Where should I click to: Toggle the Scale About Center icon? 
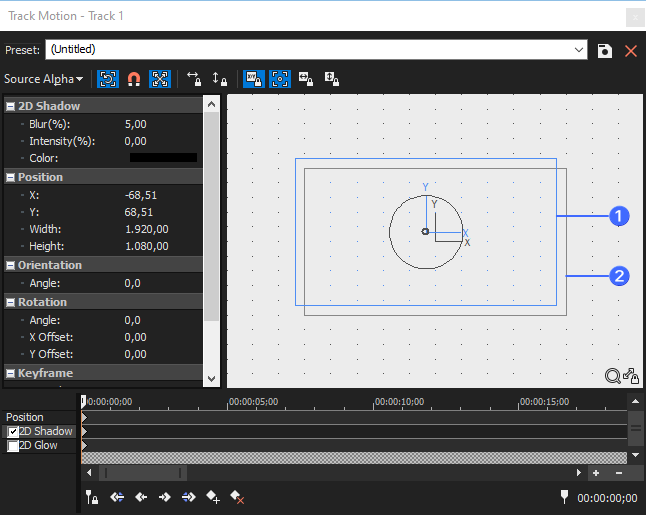click(280, 78)
